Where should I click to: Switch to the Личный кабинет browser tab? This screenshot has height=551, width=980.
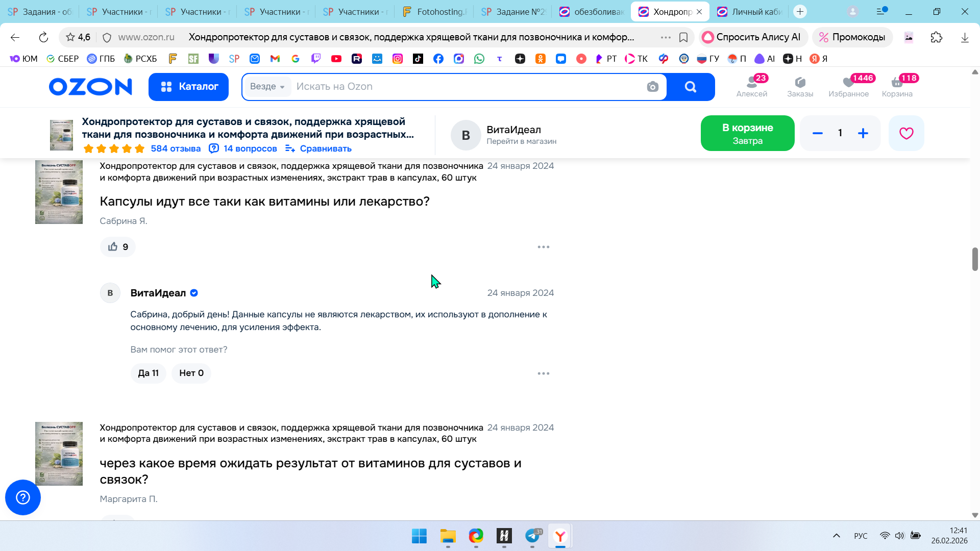750,12
